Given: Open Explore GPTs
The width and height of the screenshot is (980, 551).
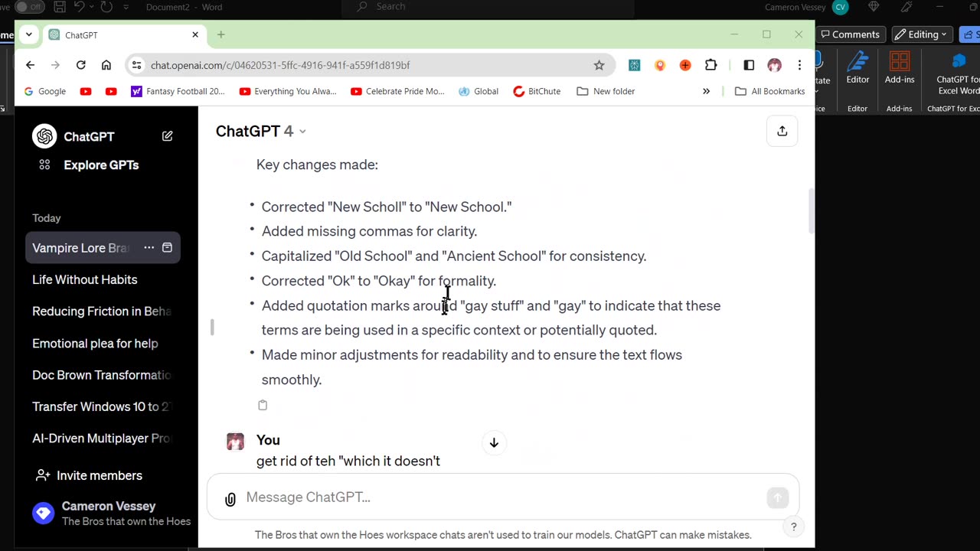Looking at the screenshot, I should click(x=101, y=165).
